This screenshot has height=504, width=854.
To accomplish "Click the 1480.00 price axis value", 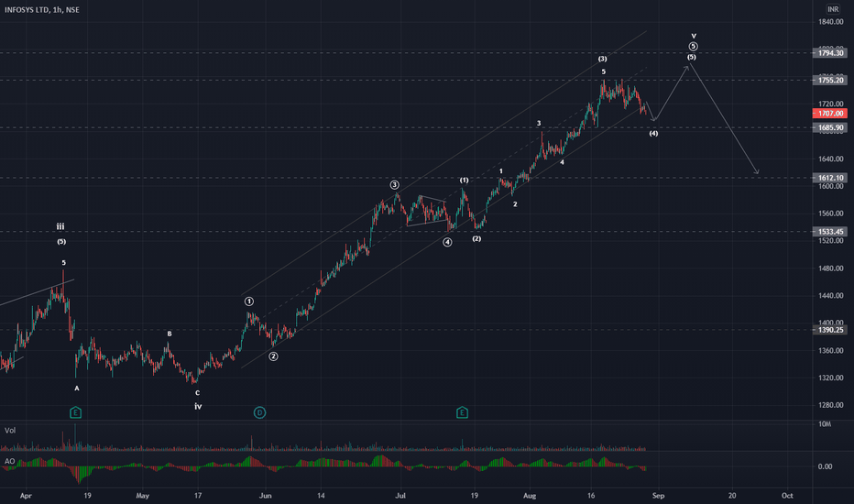I will [830, 268].
